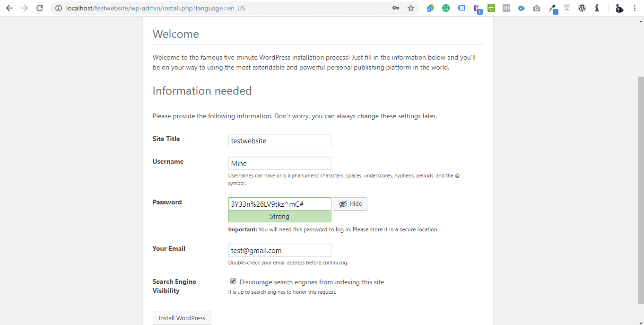Click 'It is up to search engines' note
The width and height of the screenshot is (644, 325).
point(282,292)
